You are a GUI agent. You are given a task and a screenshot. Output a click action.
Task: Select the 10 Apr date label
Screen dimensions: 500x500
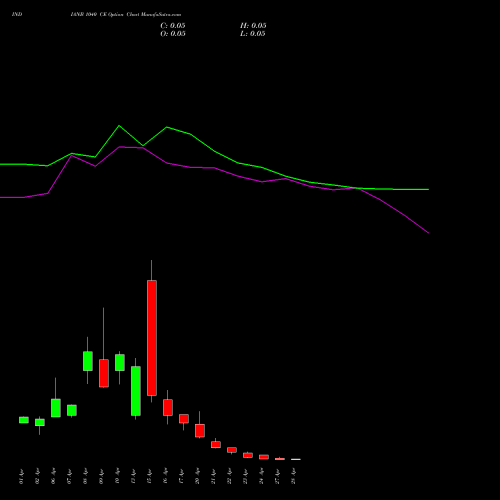[117, 477]
